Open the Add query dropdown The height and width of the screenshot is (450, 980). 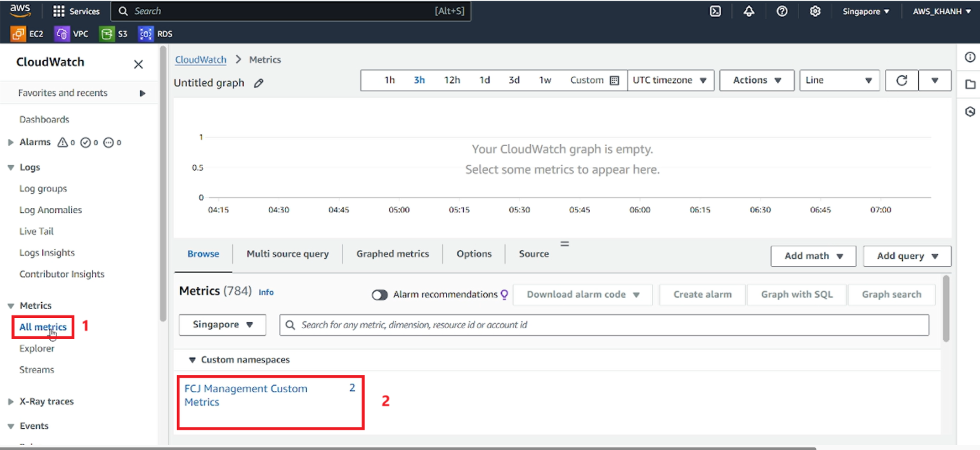pos(907,256)
